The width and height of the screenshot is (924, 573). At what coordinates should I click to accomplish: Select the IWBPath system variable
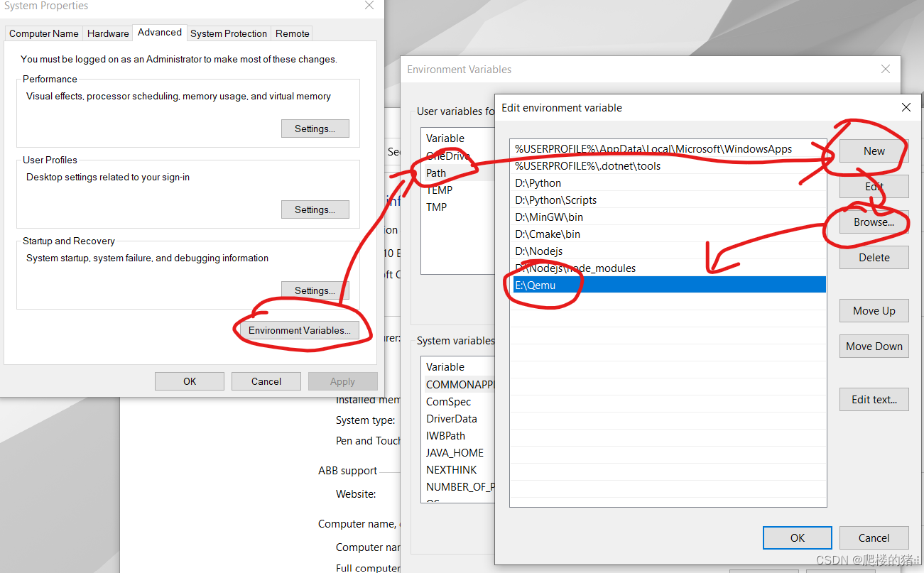459,435
